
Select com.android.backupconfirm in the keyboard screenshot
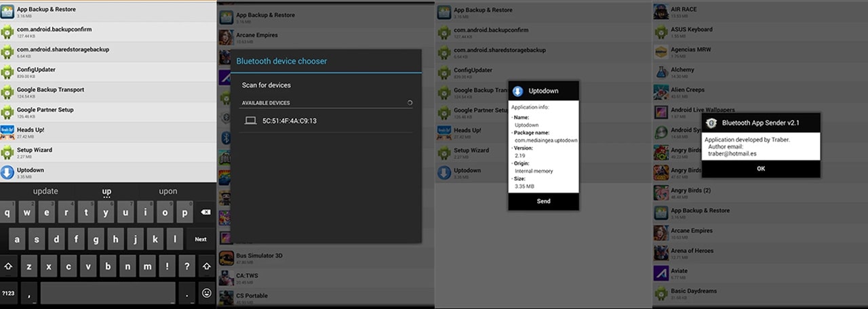108,32
